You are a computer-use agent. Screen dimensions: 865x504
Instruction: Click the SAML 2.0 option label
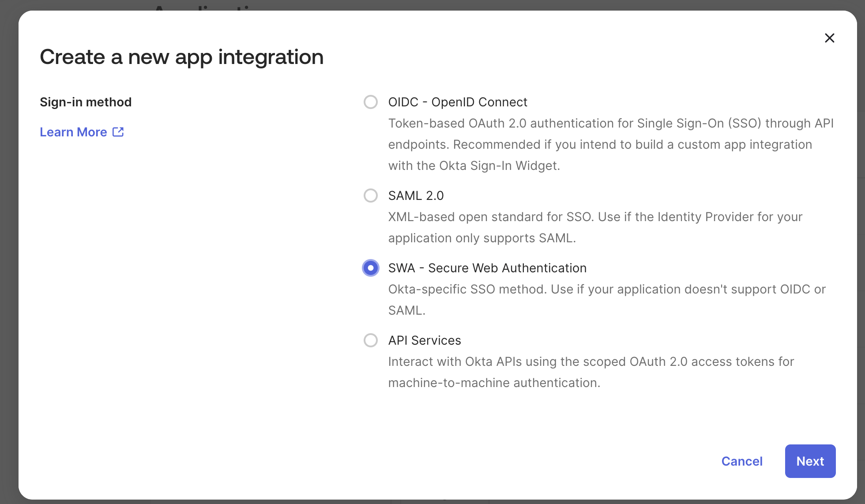(x=415, y=196)
